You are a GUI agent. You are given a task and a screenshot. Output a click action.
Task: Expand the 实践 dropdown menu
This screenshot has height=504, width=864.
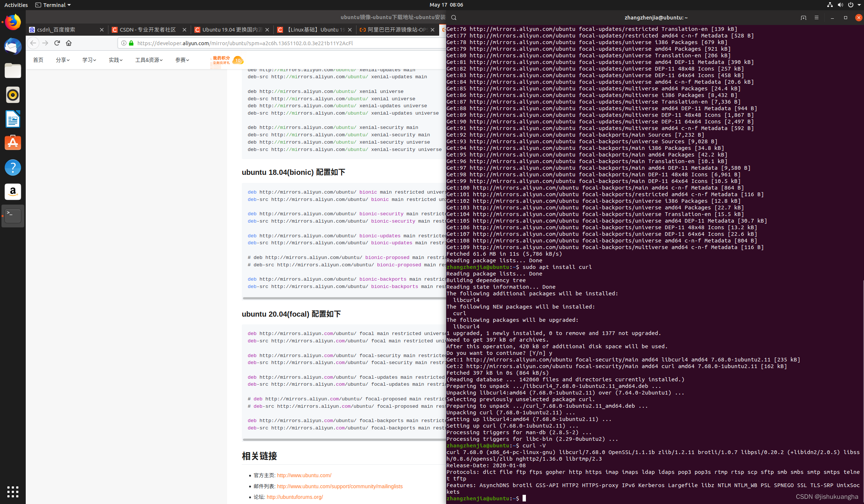coord(116,60)
